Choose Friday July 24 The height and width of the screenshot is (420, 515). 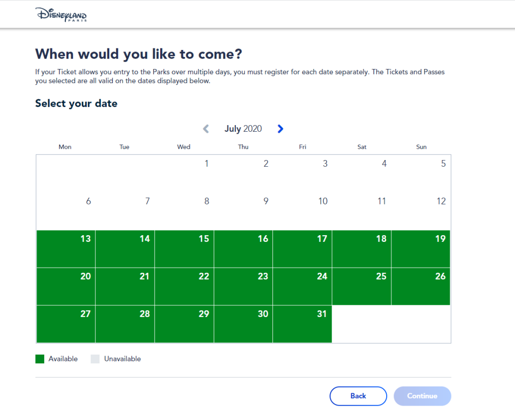(302, 286)
